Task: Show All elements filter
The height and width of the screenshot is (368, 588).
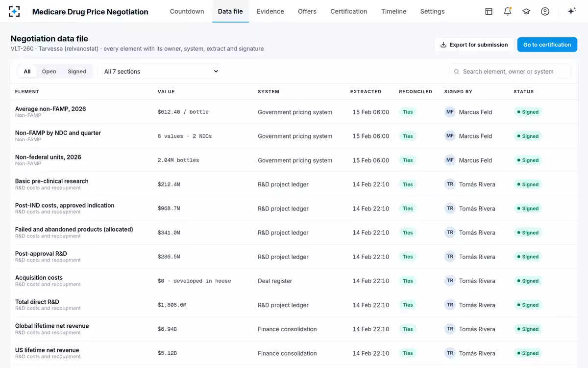Action: (x=27, y=72)
